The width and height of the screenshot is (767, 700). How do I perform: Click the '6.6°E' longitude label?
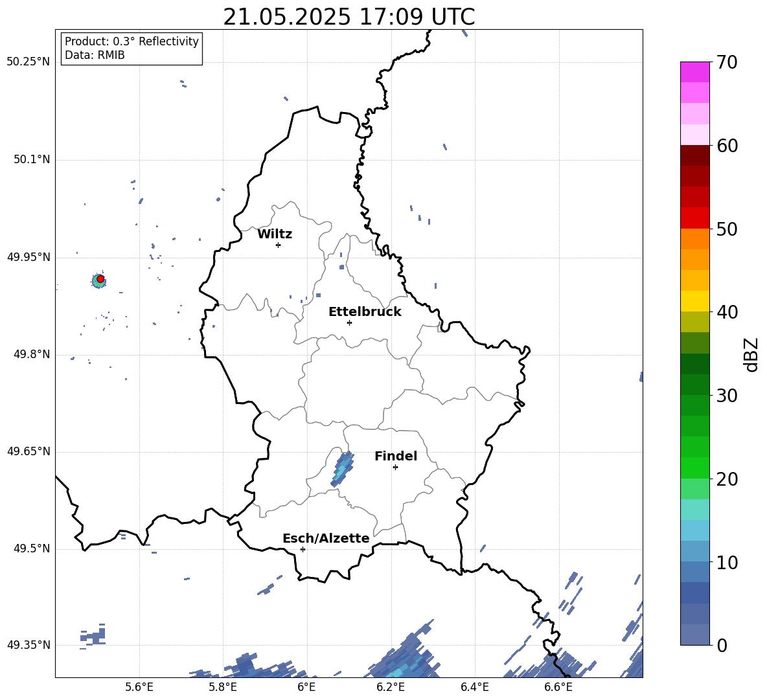click(558, 687)
